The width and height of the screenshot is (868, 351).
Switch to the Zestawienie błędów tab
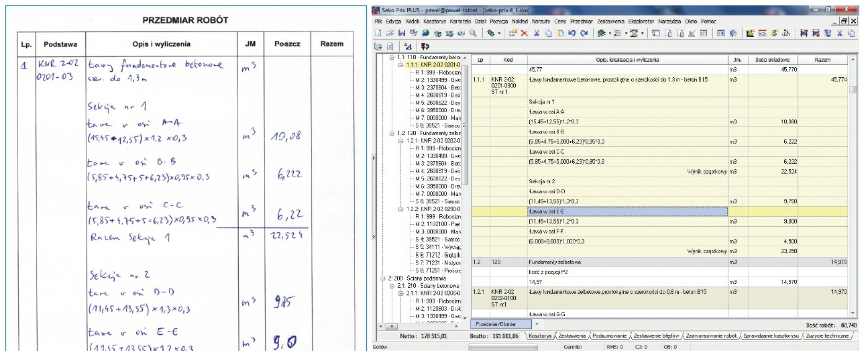pos(657,335)
